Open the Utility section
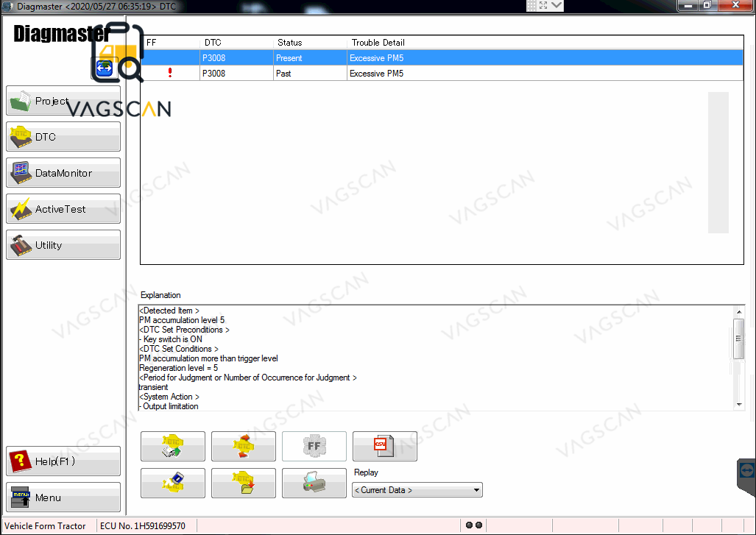 coord(63,245)
